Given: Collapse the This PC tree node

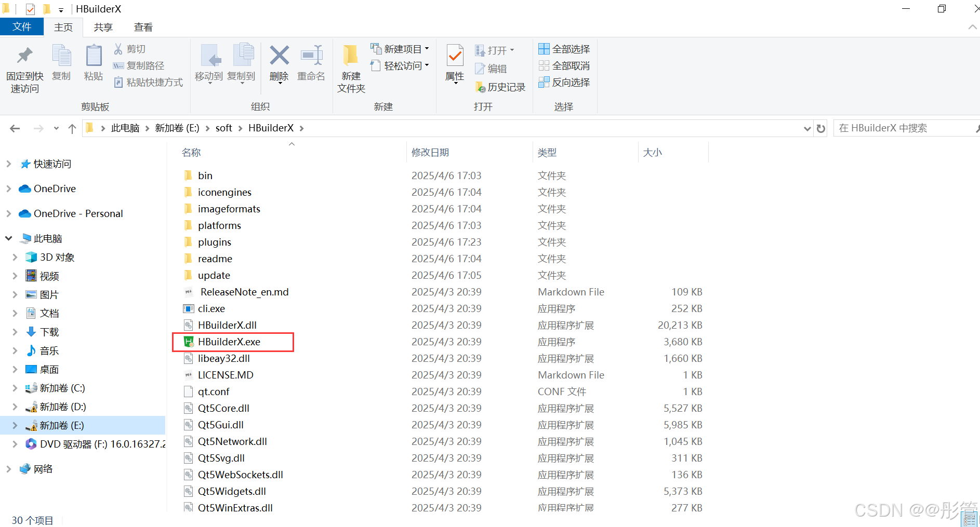Looking at the screenshot, I should click(x=8, y=238).
